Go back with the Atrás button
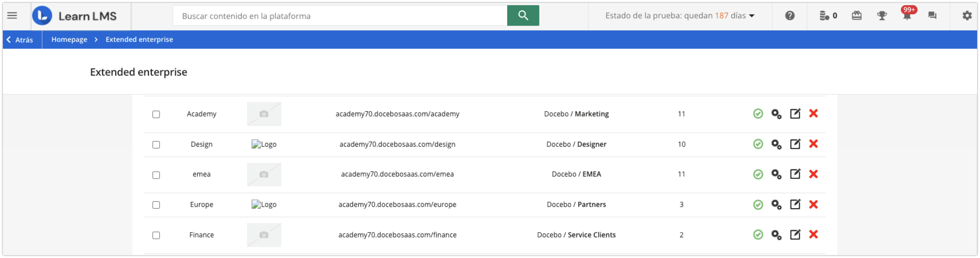Screen dimensions: 980x258 pyautogui.click(x=20, y=40)
